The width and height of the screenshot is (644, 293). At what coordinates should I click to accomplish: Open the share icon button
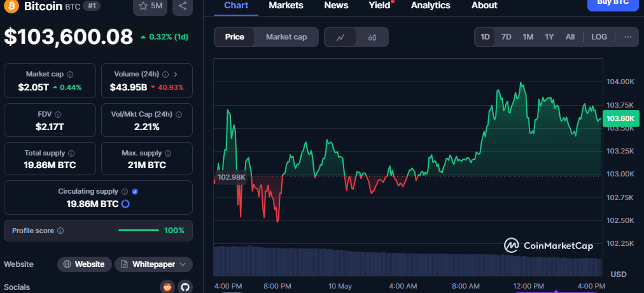tap(183, 6)
